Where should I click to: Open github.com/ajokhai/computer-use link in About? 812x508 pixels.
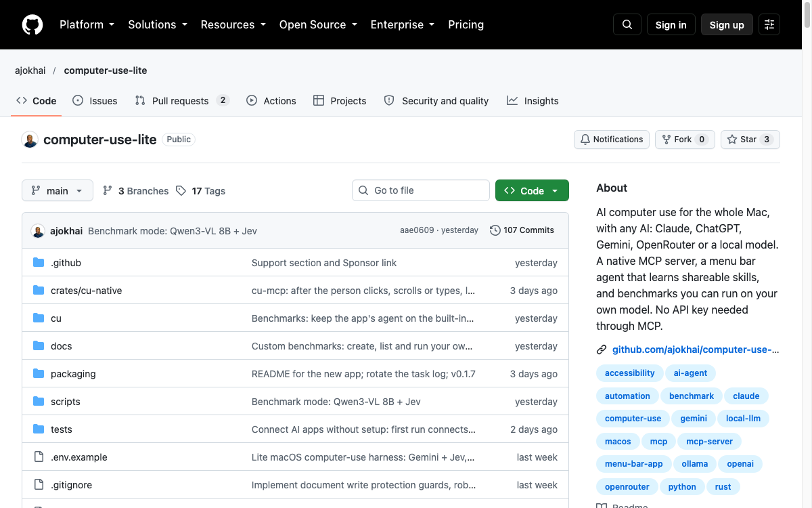click(x=696, y=350)
